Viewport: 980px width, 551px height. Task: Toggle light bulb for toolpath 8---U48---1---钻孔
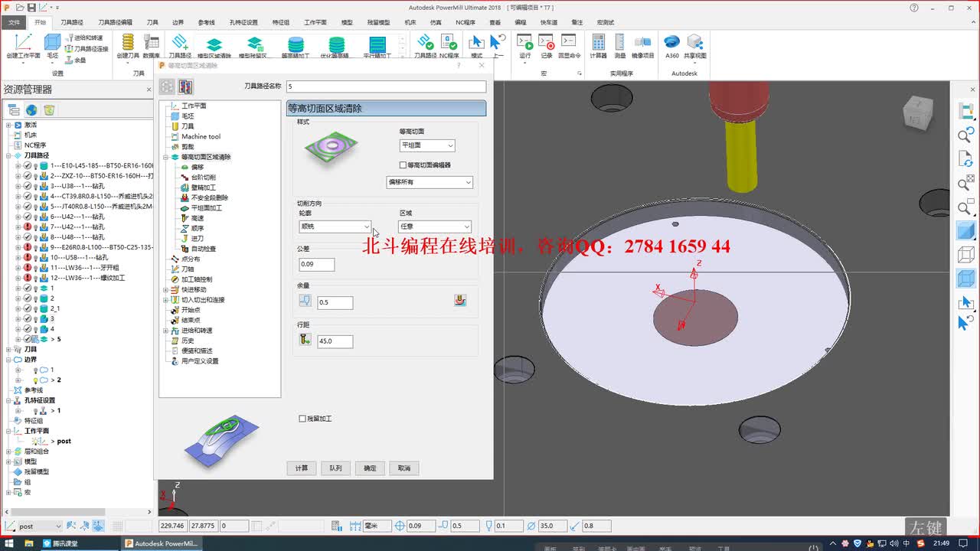(35, 237)
